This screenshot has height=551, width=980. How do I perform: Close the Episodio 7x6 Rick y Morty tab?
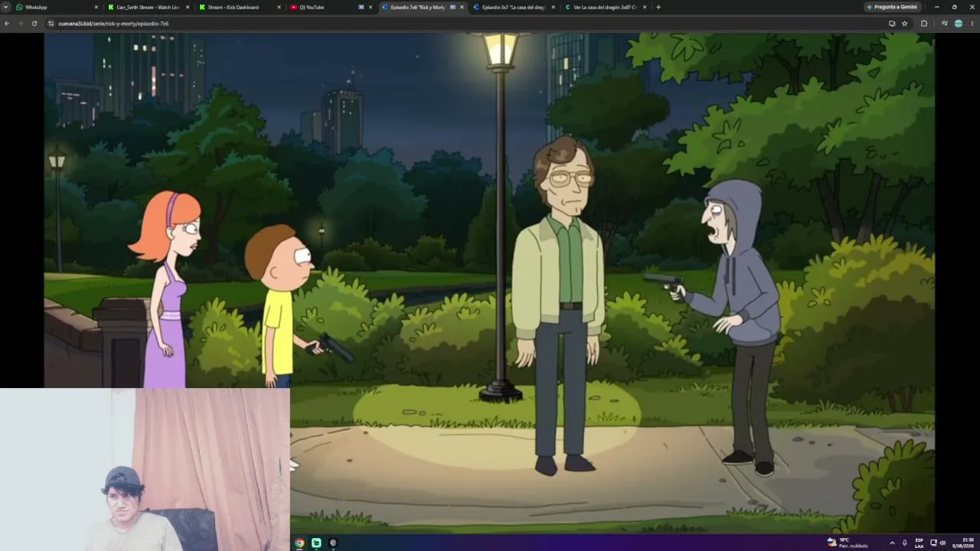462,7
